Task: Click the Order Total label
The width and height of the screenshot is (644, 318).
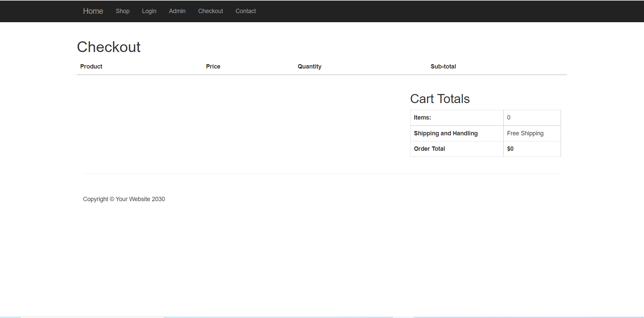Action: pyautogui.click(x=429, y=149)
